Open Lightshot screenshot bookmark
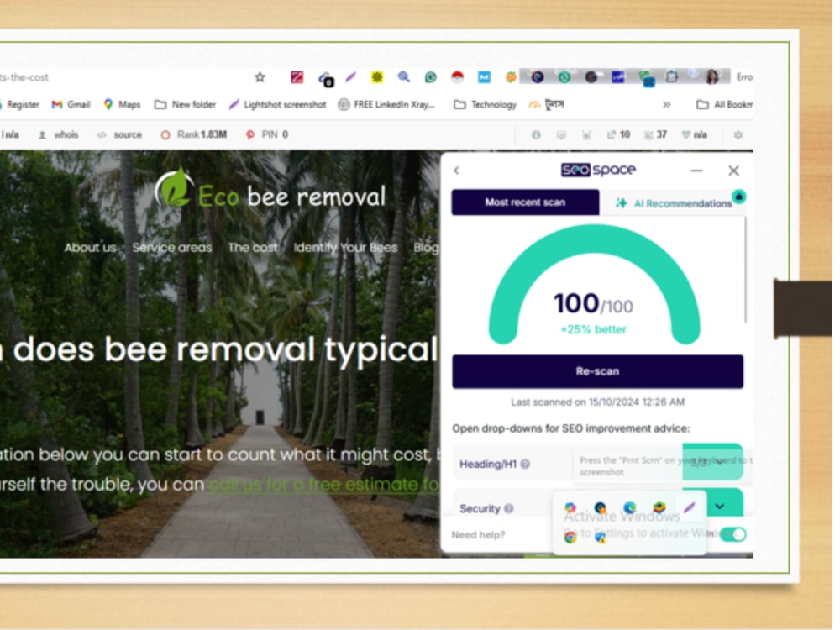 point(277,104)
